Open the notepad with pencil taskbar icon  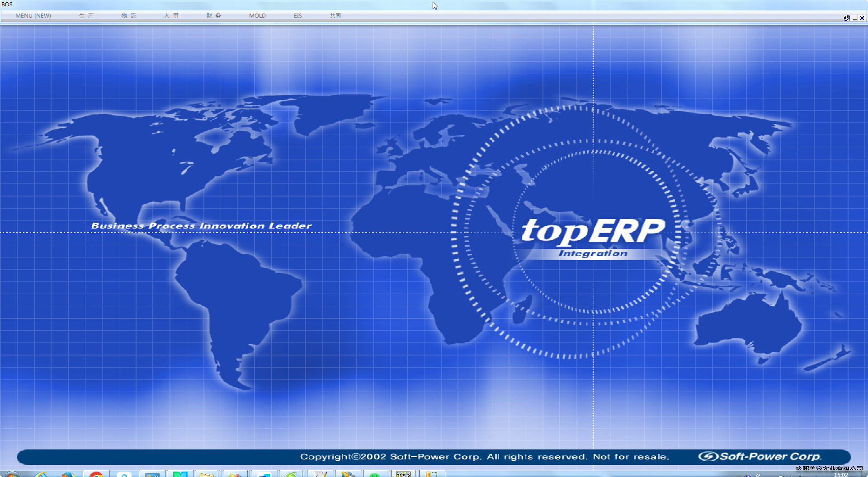(320, 474)
